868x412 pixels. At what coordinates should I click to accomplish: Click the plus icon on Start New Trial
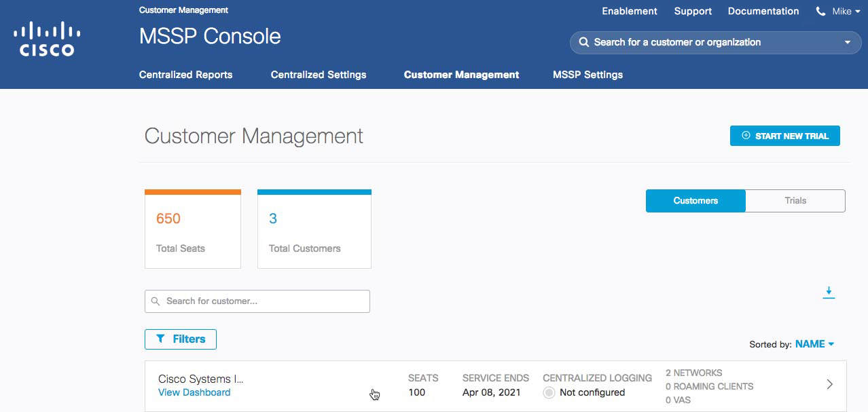tap(746, 136)
